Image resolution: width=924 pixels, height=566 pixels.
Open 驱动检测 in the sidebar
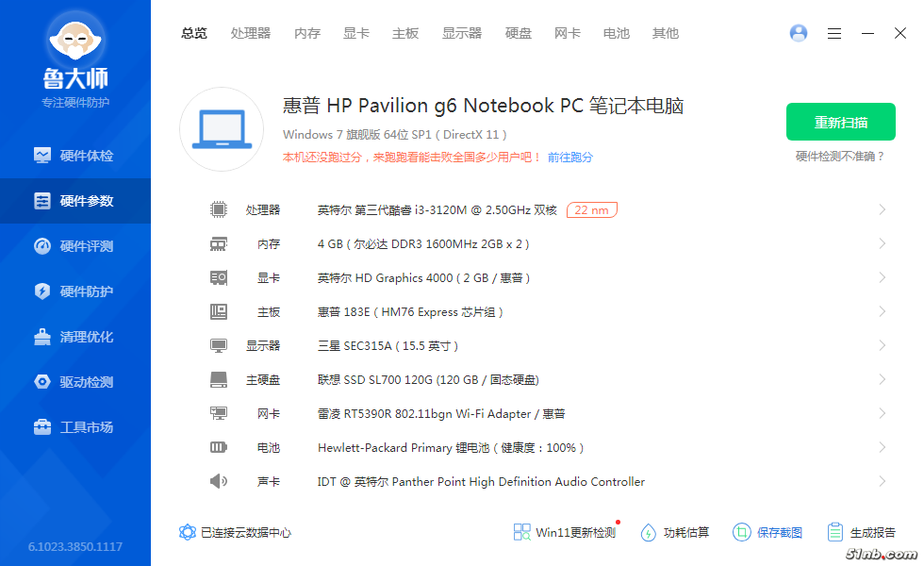pos(75,382)
